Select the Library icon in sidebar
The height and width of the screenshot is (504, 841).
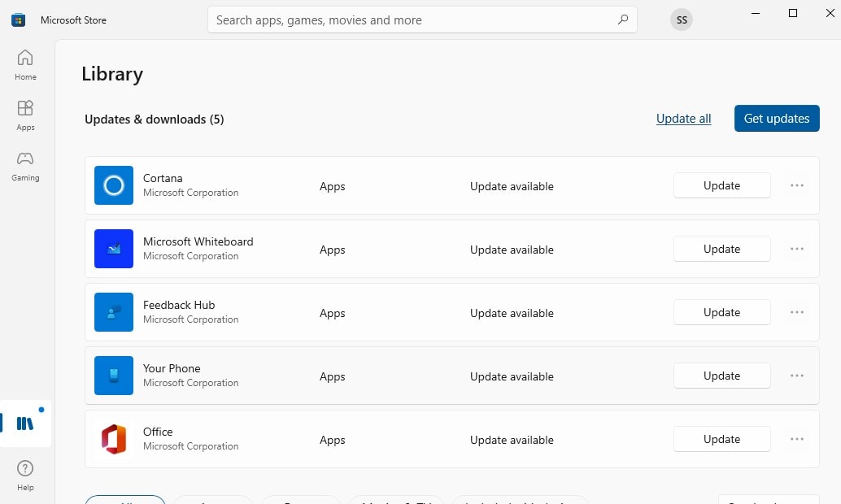(25, 423)
